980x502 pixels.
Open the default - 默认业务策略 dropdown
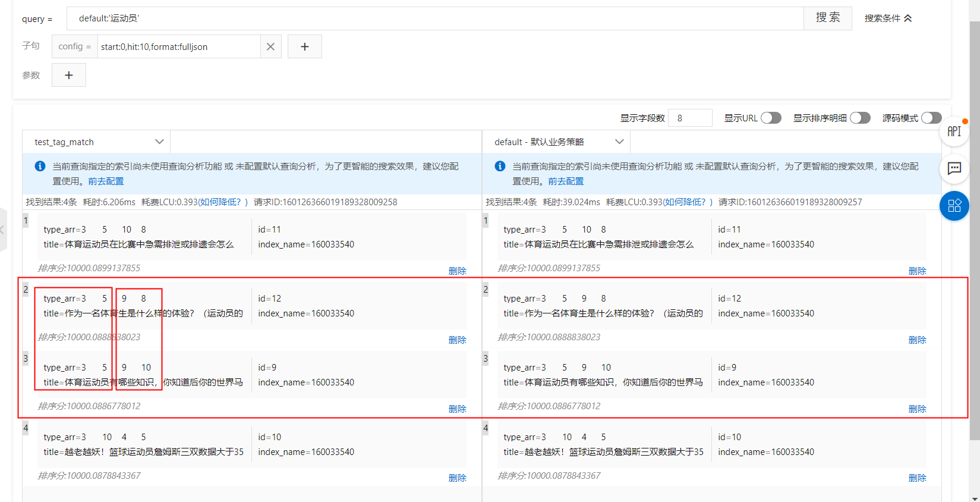556,142
